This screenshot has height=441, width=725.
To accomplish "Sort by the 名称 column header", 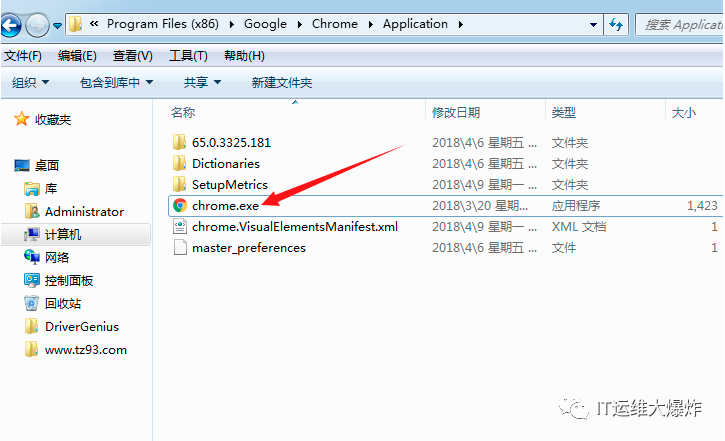I will 183,112.
